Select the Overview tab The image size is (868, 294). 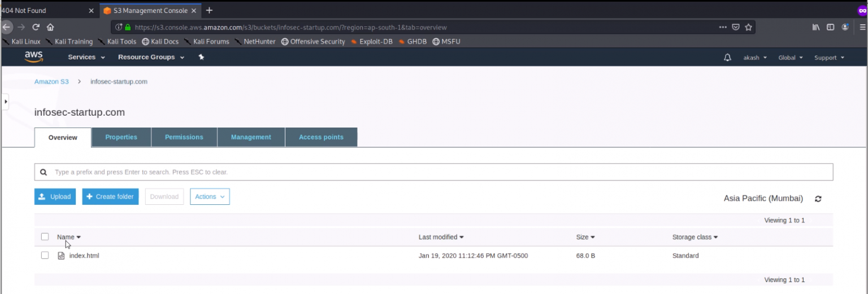pos(63,137)
